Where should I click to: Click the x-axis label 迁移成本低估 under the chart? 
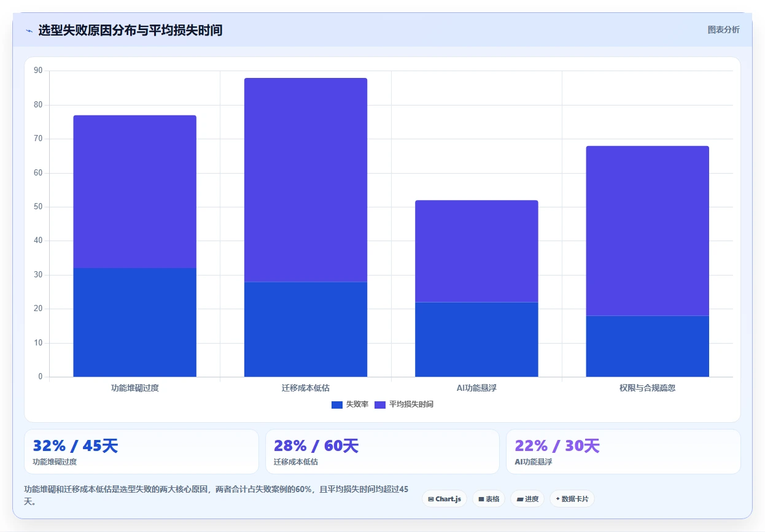click(x=306, y=388)
